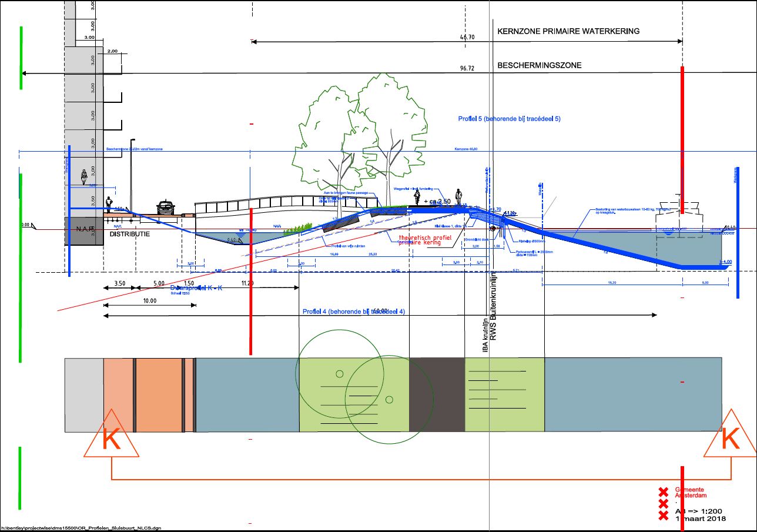Select 'Profiel 4 (behorende bij tracédeel 4)' text
The width and height of the screenshot is (757, 532).
[x=353, y=312]
